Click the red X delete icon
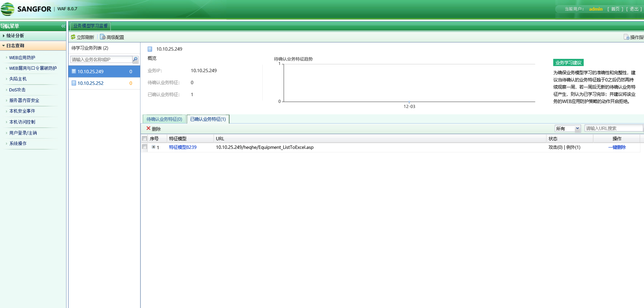Viewport: 644px width, 308px height. click(x=148, y=128)
